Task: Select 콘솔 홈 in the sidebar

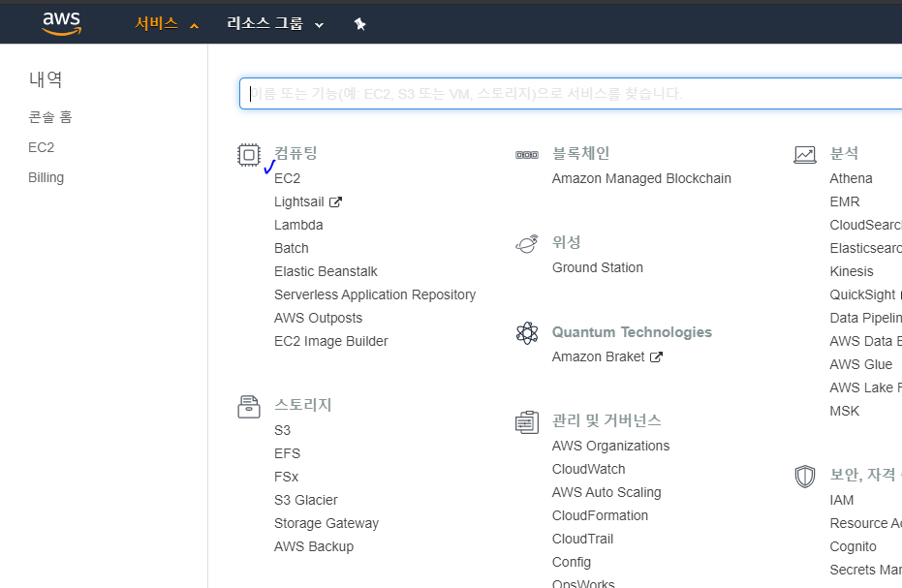Action: tap(50, 116)
